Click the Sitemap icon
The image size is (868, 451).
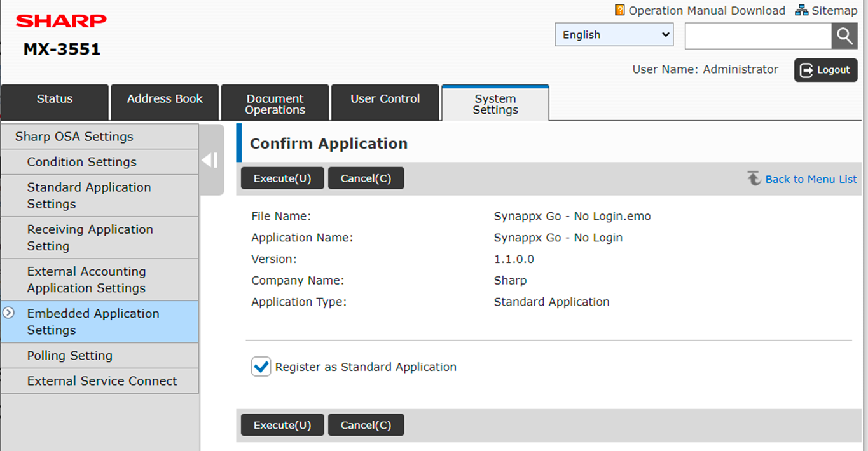click(x=802, y=10)
